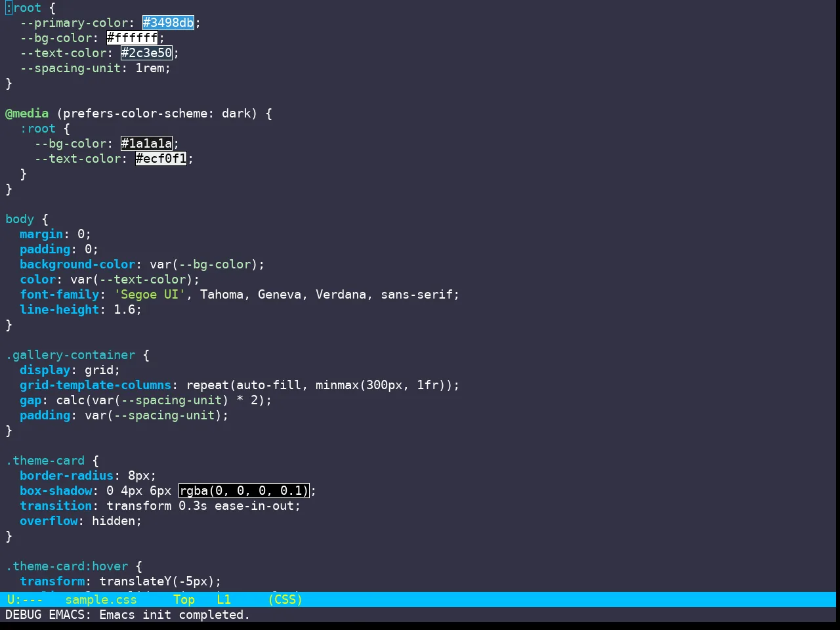Viewport: 840px width, 630px height.
Task: Click the margin property under body
Action: click(x=41, y=234)
